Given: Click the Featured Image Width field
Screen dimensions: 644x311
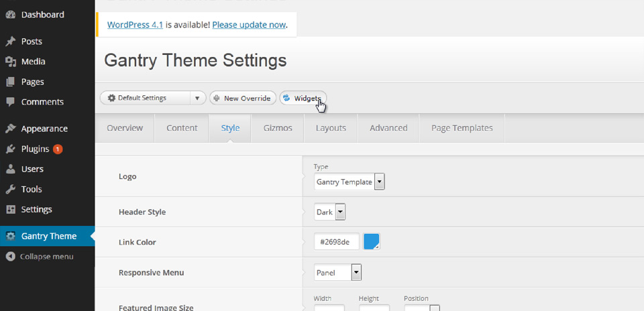Looking at the screenshot, I should pos(329,308).
